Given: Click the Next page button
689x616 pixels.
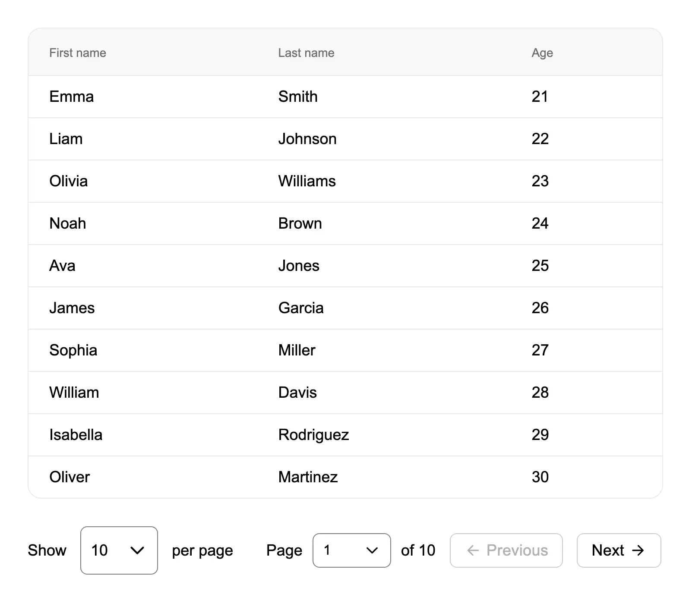Looking at the screenshot, I should pyautogui.click(x=618, y=550).
